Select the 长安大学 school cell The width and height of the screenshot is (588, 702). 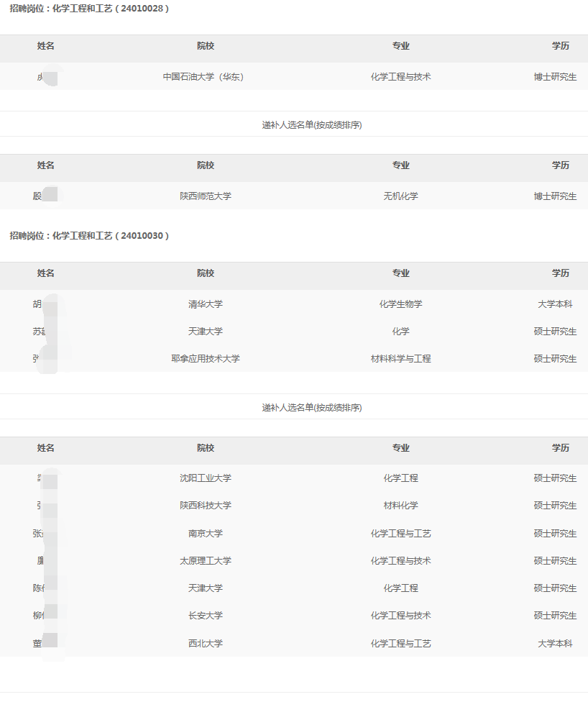tap(205, 616)
